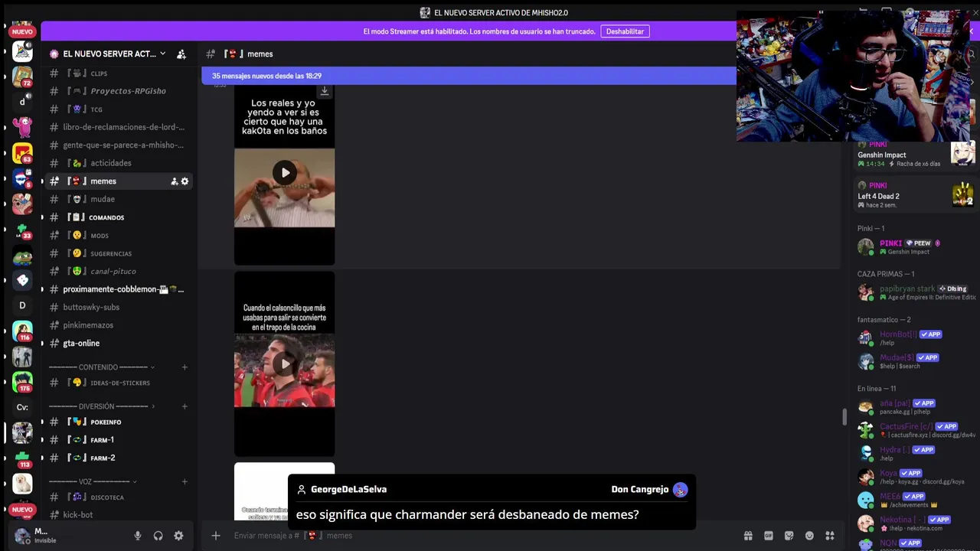
Task: View PINKI member profile in member list
Action: (915, 247)
